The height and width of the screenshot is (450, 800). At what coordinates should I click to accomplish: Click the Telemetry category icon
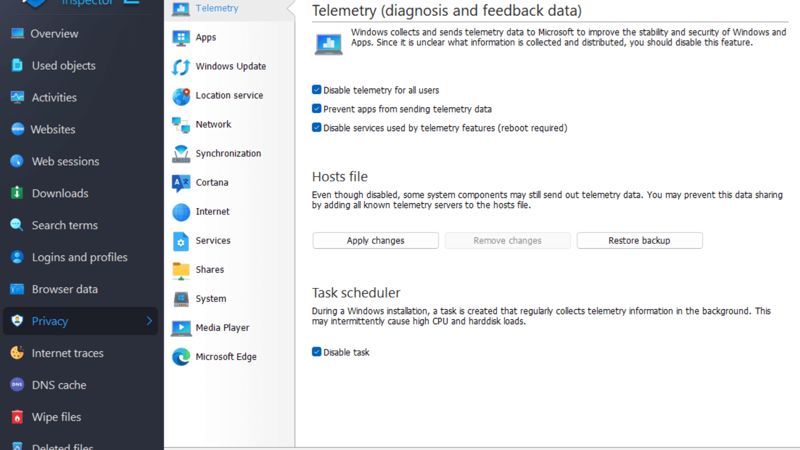pyautogui.click(x=181, y=8)
